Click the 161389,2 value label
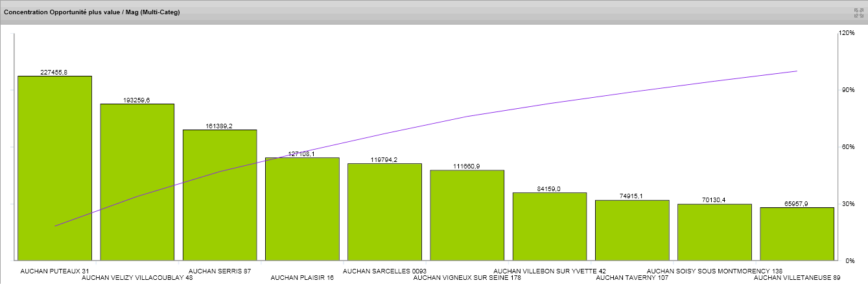 [x=220, y=126]
